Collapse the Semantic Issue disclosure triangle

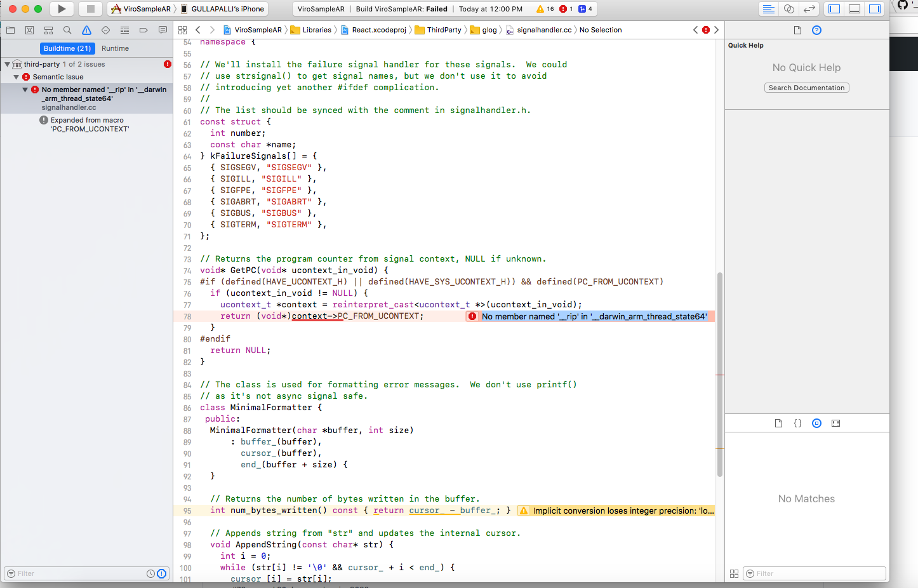(x=16, y=77)
